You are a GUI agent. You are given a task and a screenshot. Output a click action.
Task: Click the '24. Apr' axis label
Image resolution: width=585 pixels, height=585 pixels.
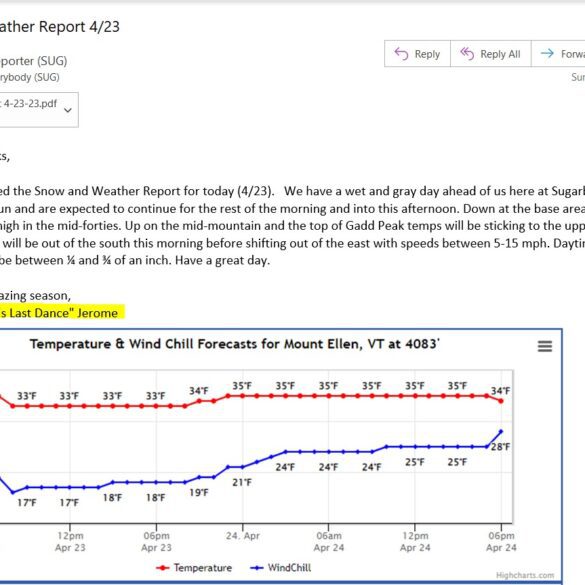point(243,536)
